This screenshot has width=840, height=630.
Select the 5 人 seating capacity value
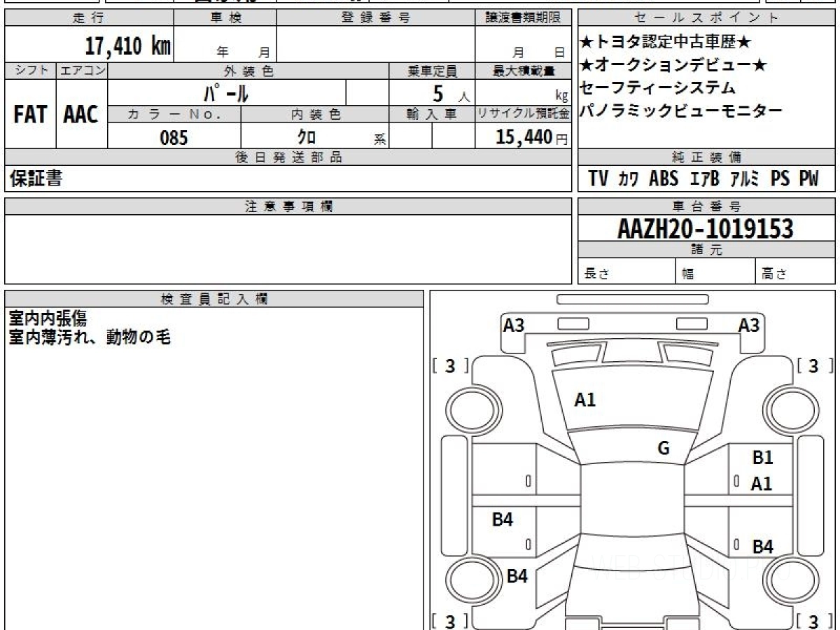pos(451,94)
